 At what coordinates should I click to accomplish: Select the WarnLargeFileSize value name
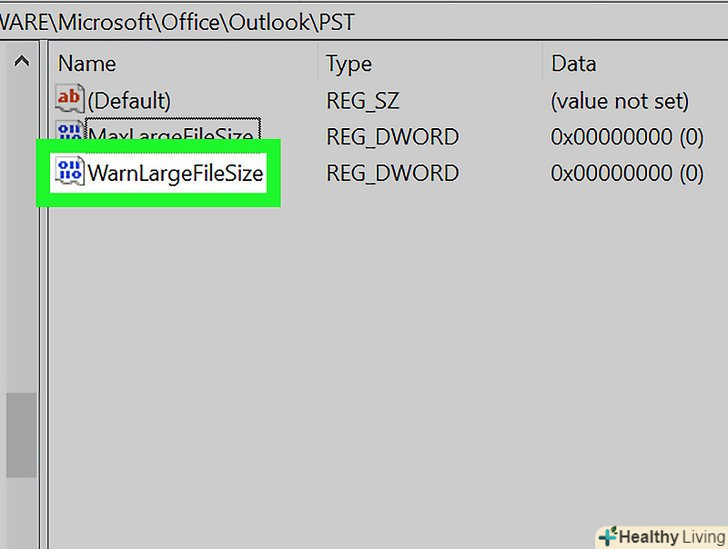pos(176,173)
